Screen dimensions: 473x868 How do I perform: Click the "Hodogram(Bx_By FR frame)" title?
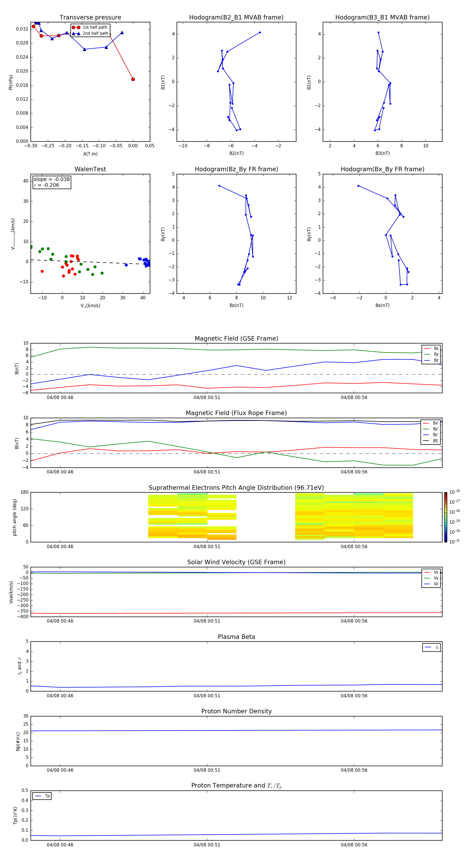tap(382, 169)
